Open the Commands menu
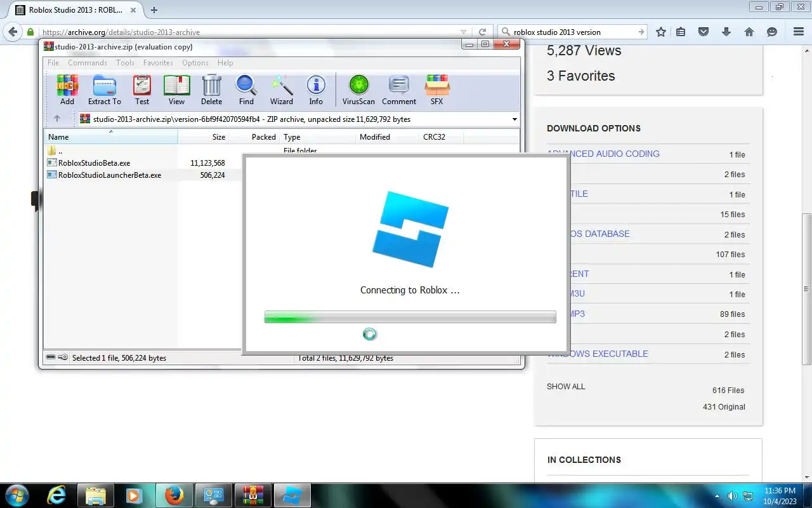 pyautogui.click(x=88, y=63)
